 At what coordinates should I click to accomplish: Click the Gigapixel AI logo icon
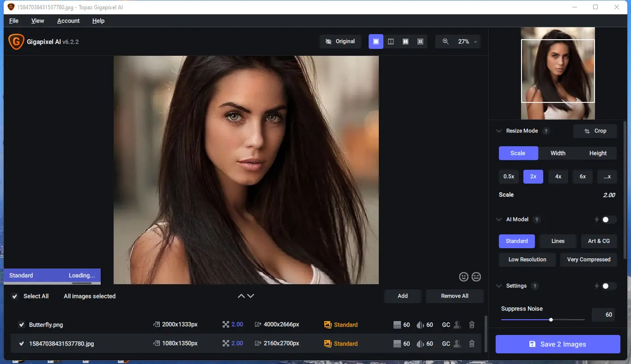click(x=16, y=42)
